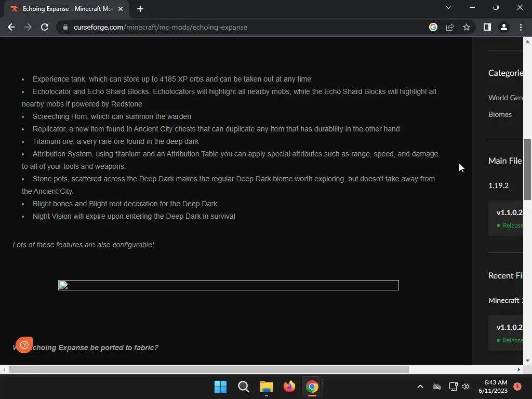The width and height of the screenshot is (532, 399).
Task: Go back to the previous page
Action: (x=11, y=27)
